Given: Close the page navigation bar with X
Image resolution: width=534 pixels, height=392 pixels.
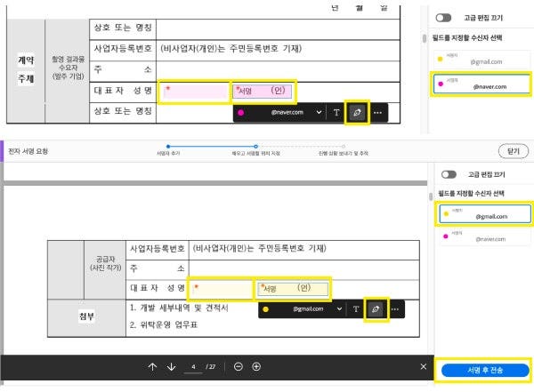Looking at the screenshot, I should 424,366.
